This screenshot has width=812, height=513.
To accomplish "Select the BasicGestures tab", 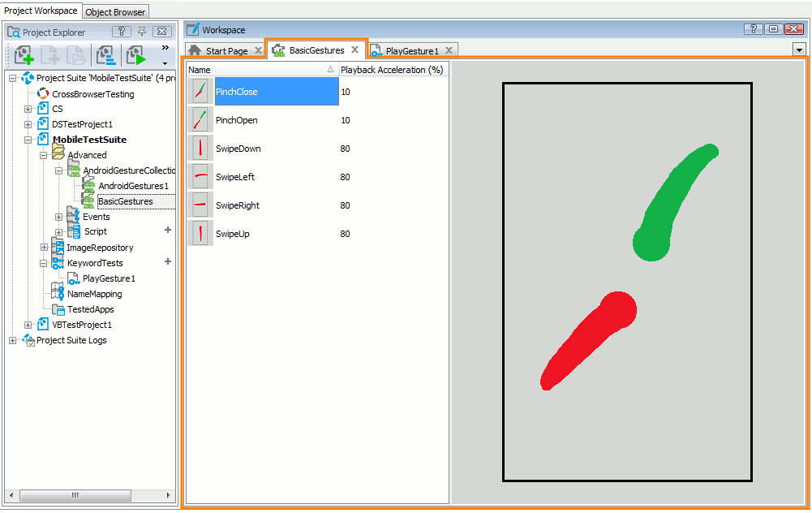I will (x=316, y=50).
